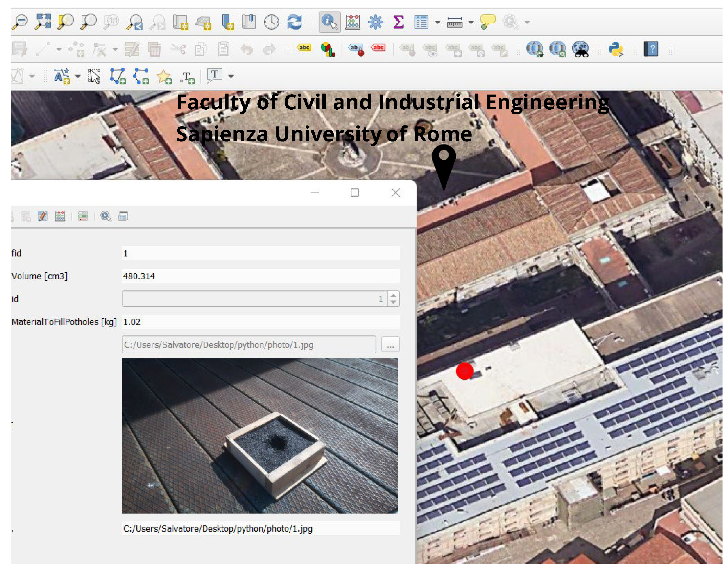Click the Refresh map icon
728x572 pixels.
pyautogui.click(x=294, y=22)
